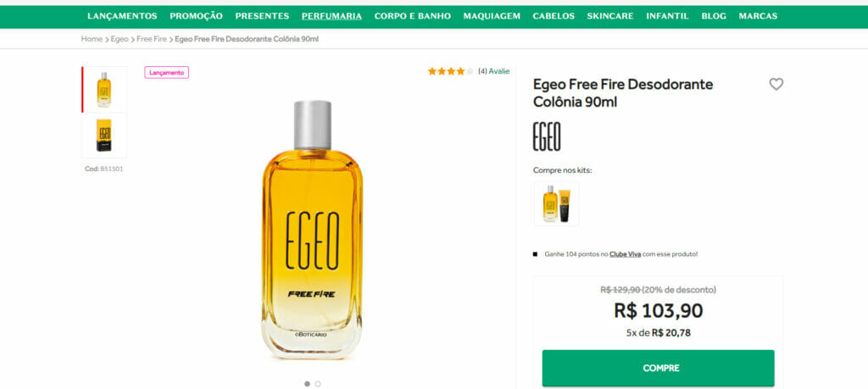Go to Home breadcrumb
Viewport: 868px width, 389px height.
pos(92,39)
